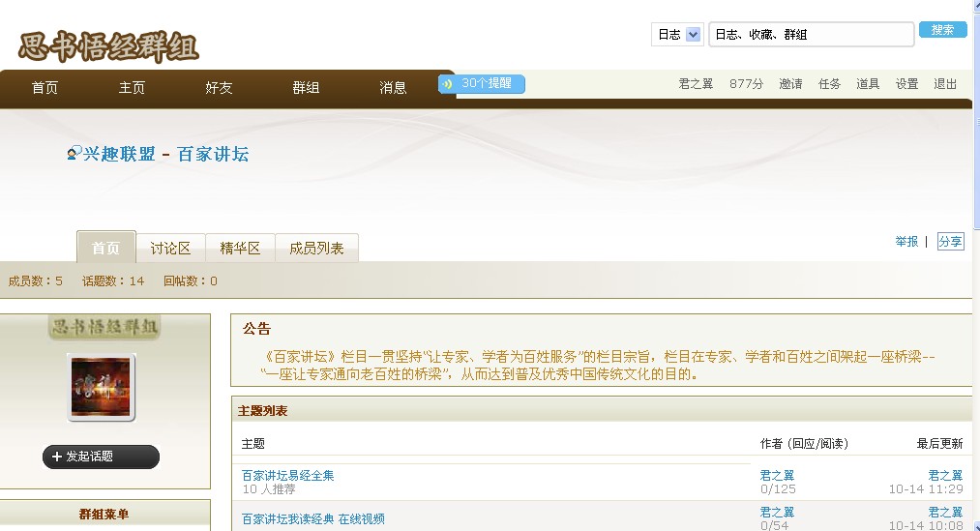This screenshot has width=980, height=531.
Task: Select the 首页 group tab
Action: tap(105, 248)
